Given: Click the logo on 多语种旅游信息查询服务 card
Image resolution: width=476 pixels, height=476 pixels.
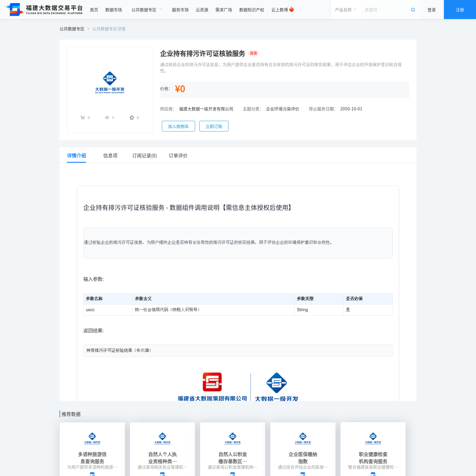Looking at the screenshot, I should pos(92,438).
